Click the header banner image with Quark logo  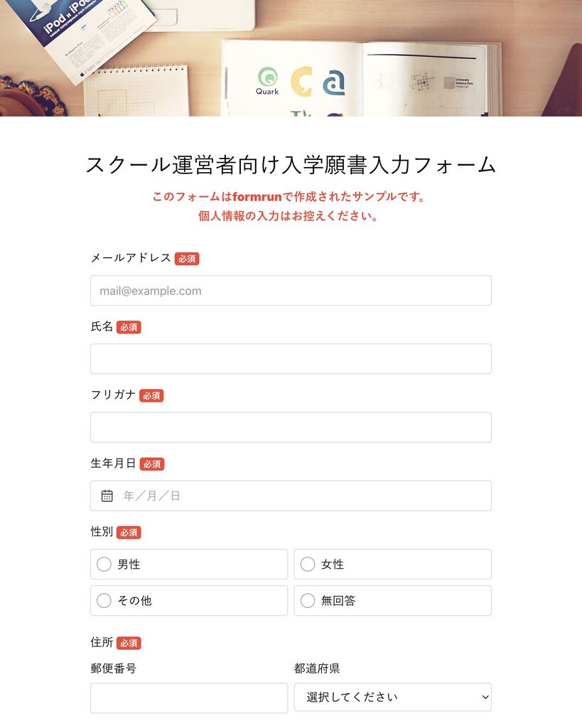pyautogui.click(x=291, y=58)
